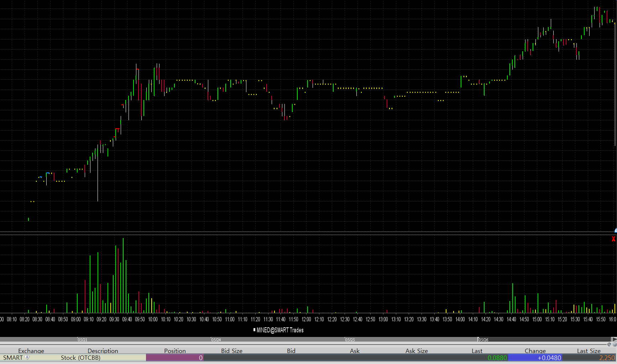Select the 05/21 date marker on timeline
Image resolution: width=617 pixels, height=364 pixels.
(x=82, y=340)
